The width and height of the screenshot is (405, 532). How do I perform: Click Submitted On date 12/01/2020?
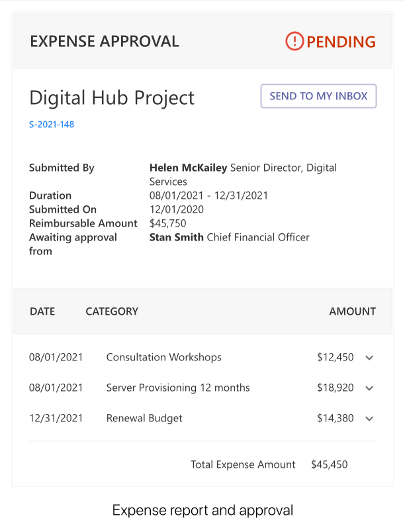click(x=177, y=209)
